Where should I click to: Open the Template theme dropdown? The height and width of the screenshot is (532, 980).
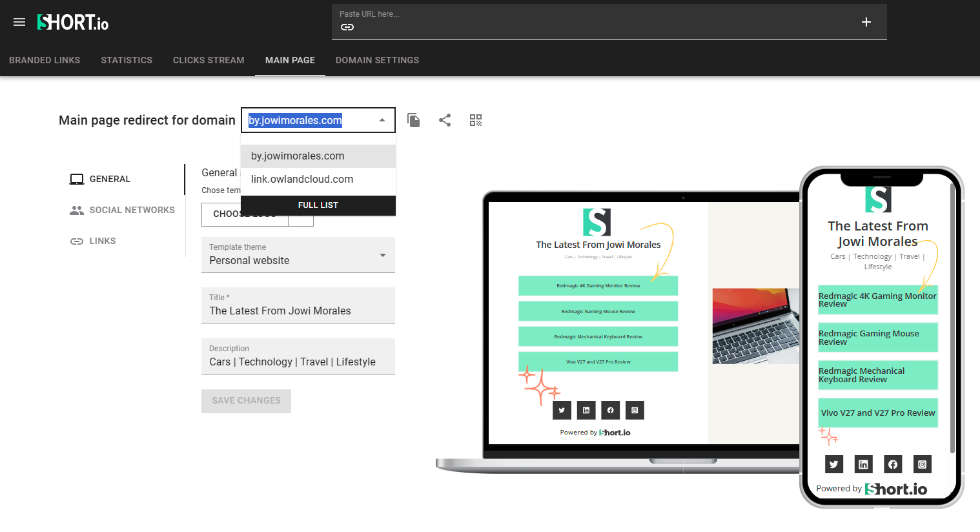(298, 255)
